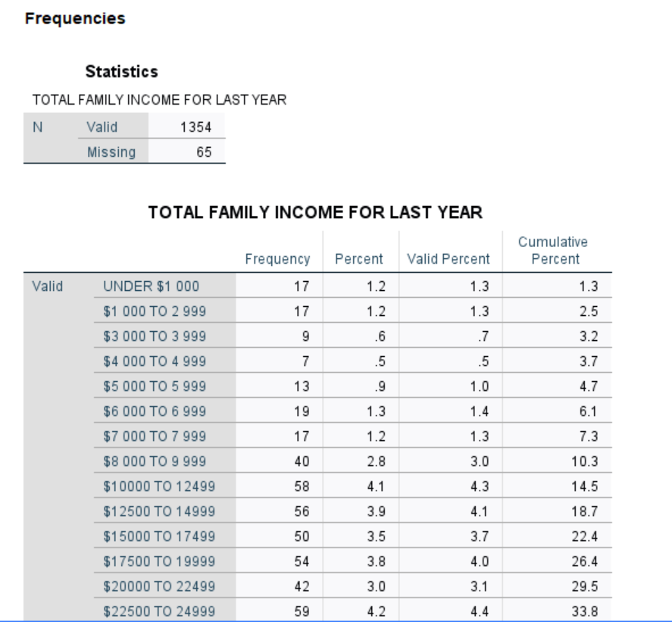The image size is (672, 622).
Task: Select the Frequencies heading
Action: [75, 18]
